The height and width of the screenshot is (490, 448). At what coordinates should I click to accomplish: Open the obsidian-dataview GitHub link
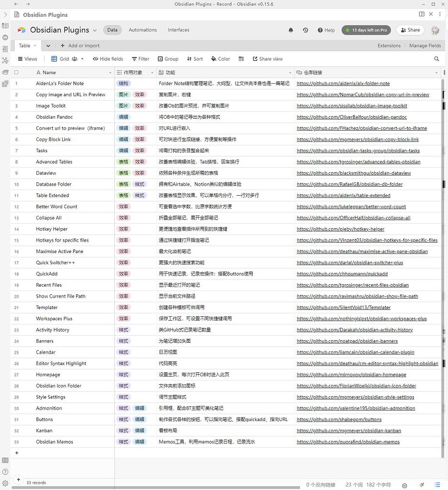(354, 173)
